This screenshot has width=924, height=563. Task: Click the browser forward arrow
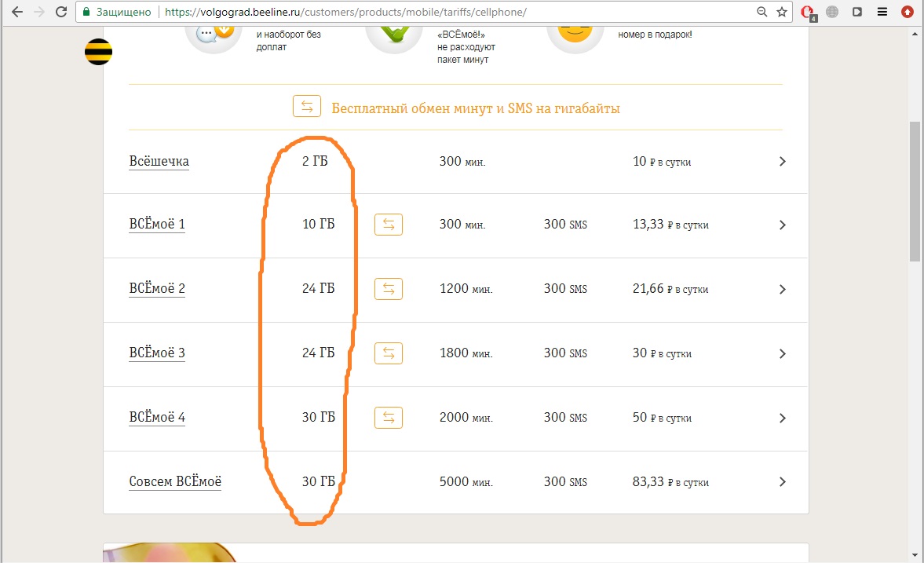(x=39, y=12)
